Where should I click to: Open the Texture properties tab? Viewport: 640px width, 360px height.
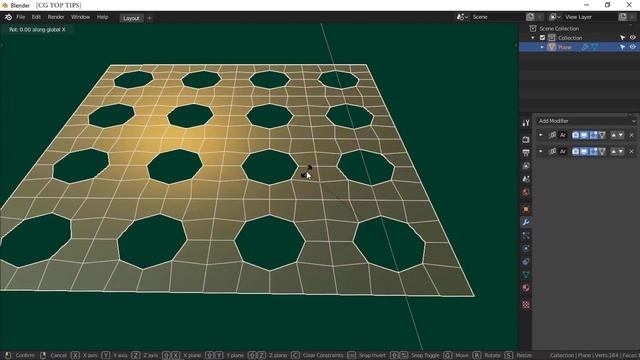click(x=526, y=304)
